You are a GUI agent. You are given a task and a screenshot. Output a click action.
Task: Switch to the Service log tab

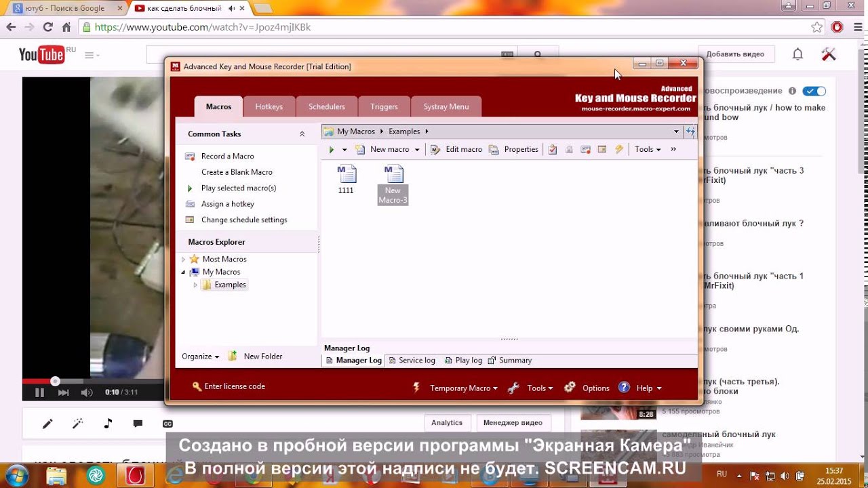click(411, 361)
